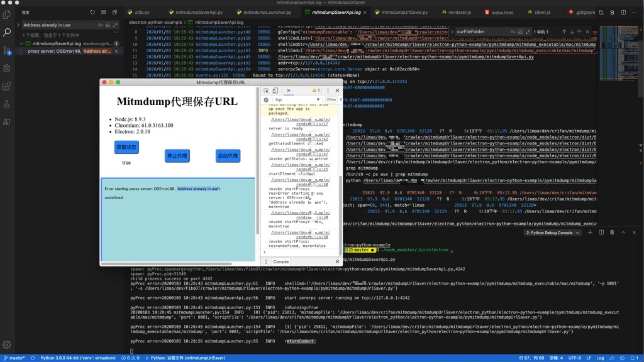Click the DevTools inspect element icon
Screen dimensions: 644x362
(x=267, y=90)
